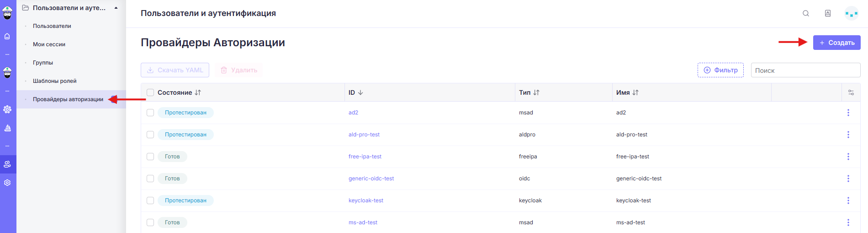Click the Создать button
868x233 pixels.
point(837,43)
